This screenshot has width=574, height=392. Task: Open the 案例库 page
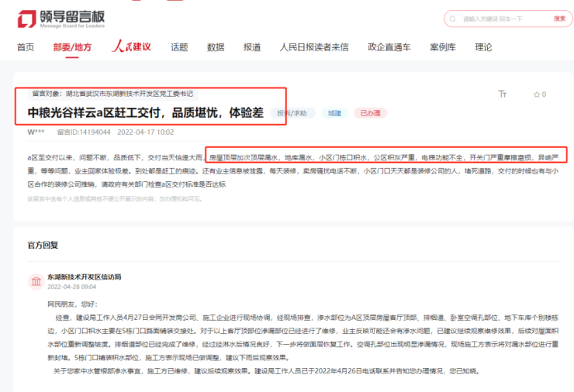coord(443,47)
